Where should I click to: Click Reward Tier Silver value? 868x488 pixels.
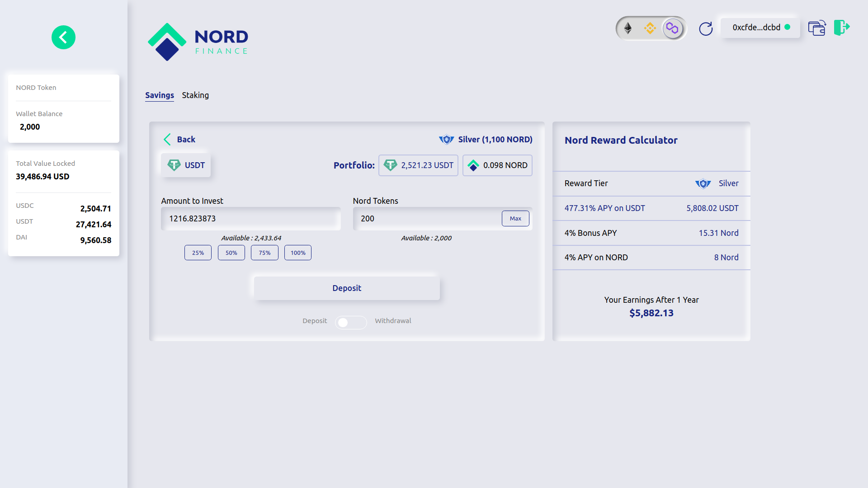[x=729, y=183]
